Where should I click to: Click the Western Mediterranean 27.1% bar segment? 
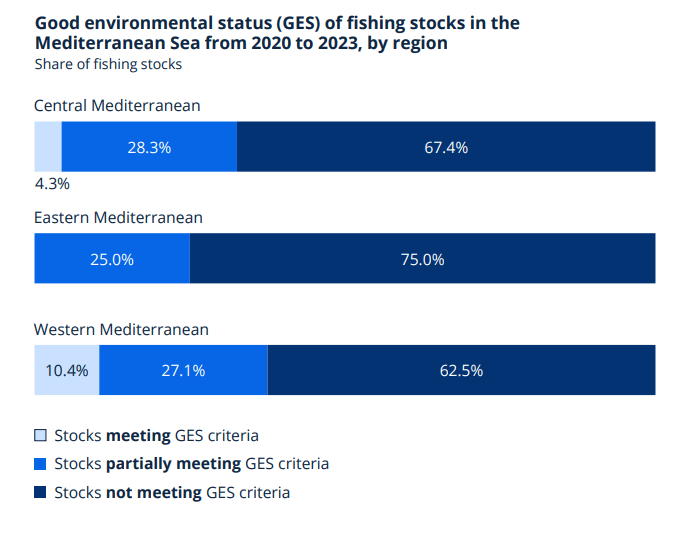point(183,370)
